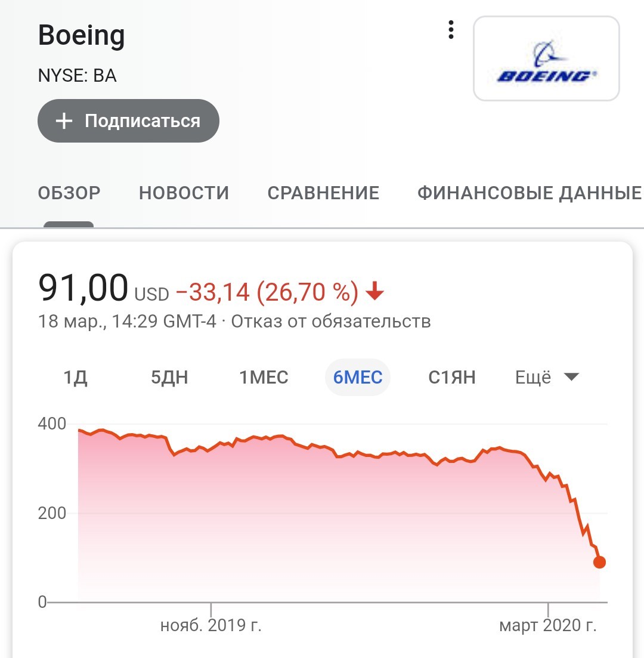This screenshot has height=658, width=644.
Task: Go to the ФИНАНСОВЫЕ ДАННЫЕ tab
Action: (x=530, y=193)
